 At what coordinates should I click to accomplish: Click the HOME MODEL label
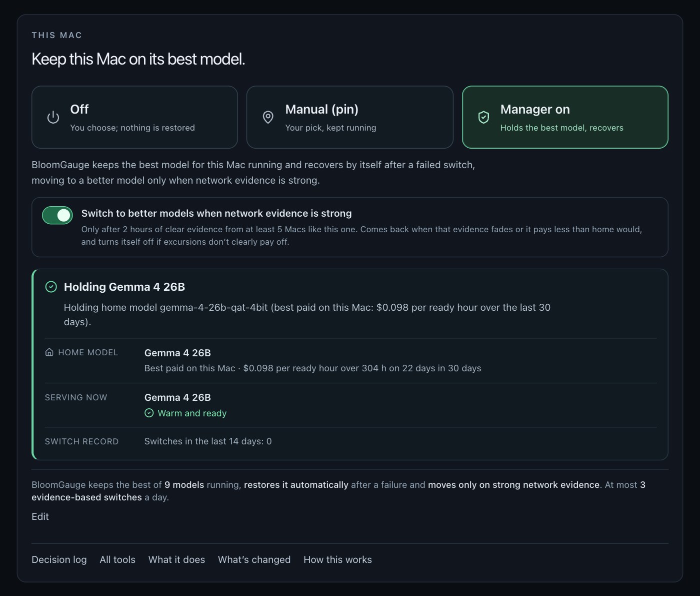click(88, 352)
